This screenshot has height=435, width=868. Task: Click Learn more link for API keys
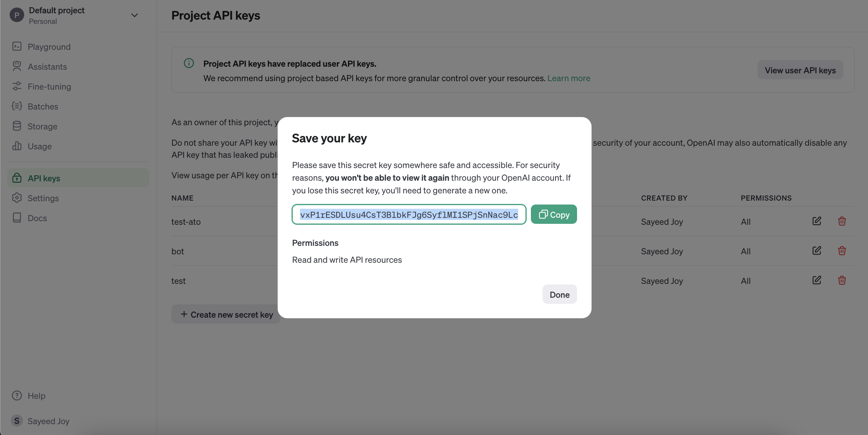568,78
